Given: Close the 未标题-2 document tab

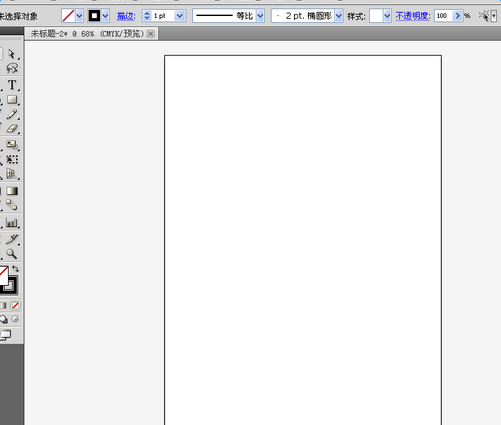Looking at the screenshot, I should 151,34.
